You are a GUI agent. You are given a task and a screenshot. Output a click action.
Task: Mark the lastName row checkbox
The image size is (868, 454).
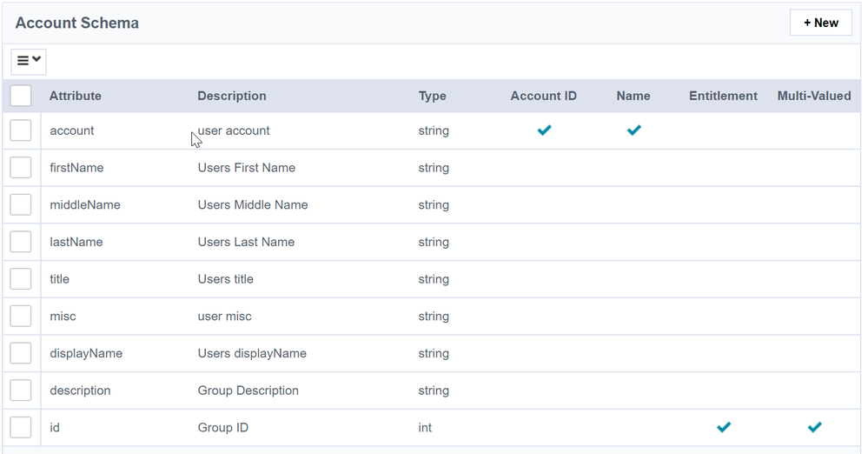[21, 242]
